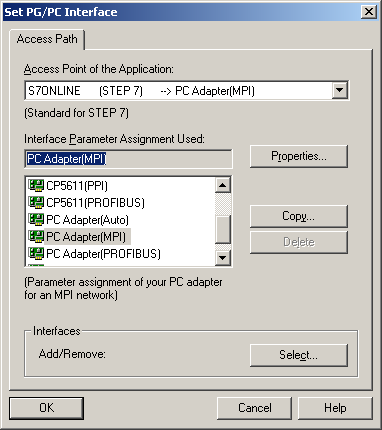Open the Properties... dialog
This screenshot has height=430, width=382.
coord(299,156)
